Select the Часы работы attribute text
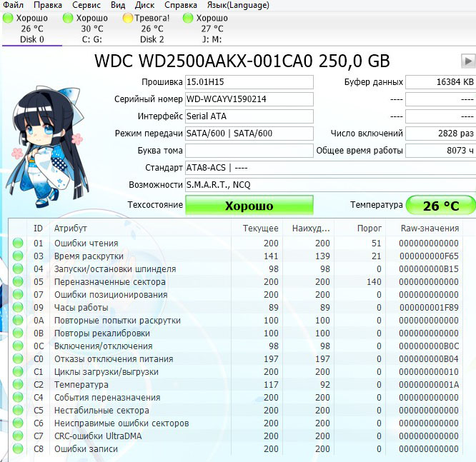 coord(81,308)
